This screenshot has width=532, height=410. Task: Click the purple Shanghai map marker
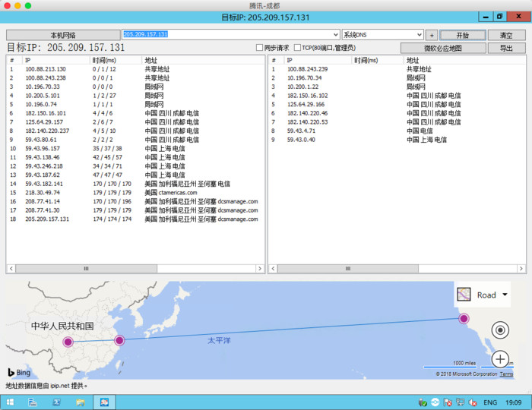click(119, 340)
